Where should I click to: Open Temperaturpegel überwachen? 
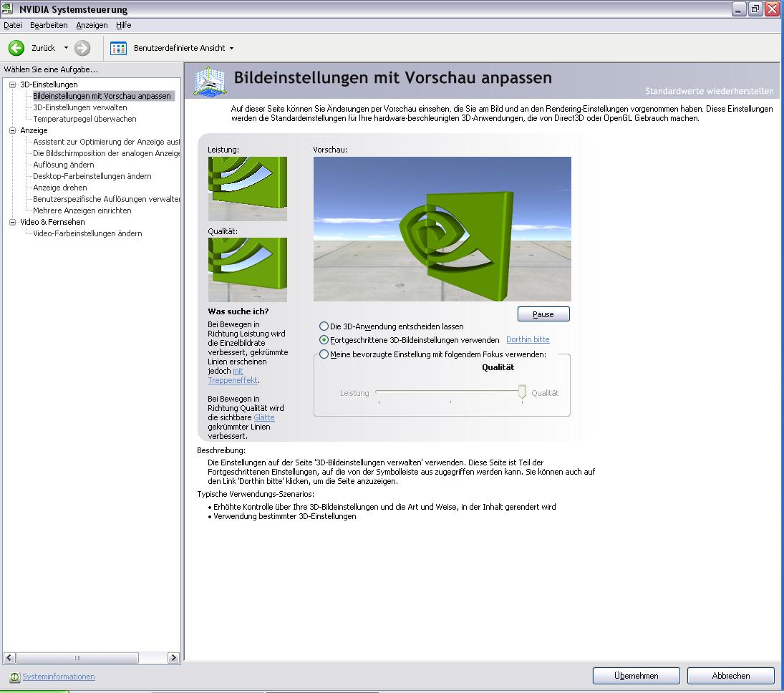84,119
